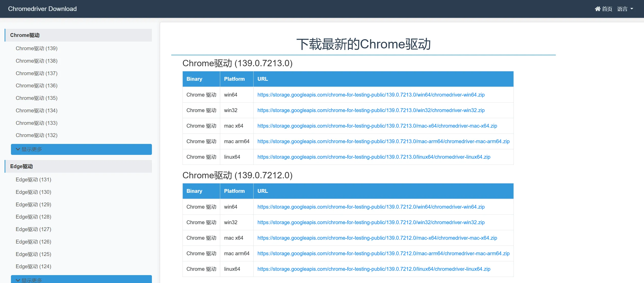Select Edge驱动 (124) sidebar entry
Image resolution: width=644 pixels, height=283 pixels.
pyautogui.click(x=33, y=266)
